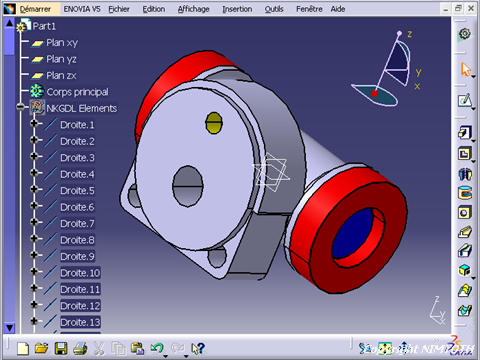Screen dimensions: 480x360
Task: Open the Démarrer menu
Action: pos(35,9)
